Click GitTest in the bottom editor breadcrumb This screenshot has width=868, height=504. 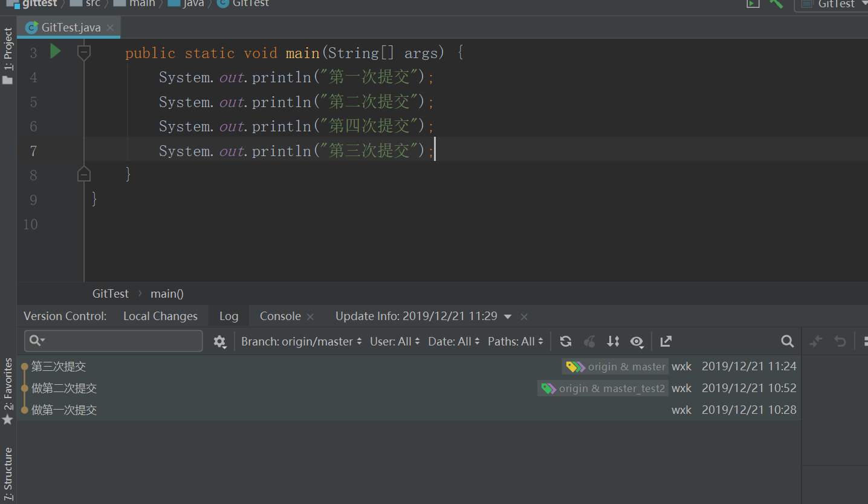point(111,293)
